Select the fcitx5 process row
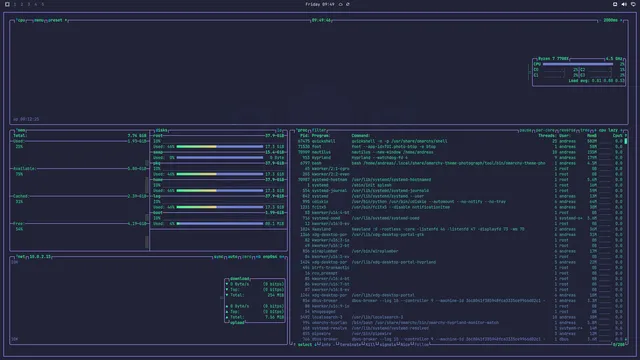The image size is (640, 360). pyautogui.click(x=459, y=207)
